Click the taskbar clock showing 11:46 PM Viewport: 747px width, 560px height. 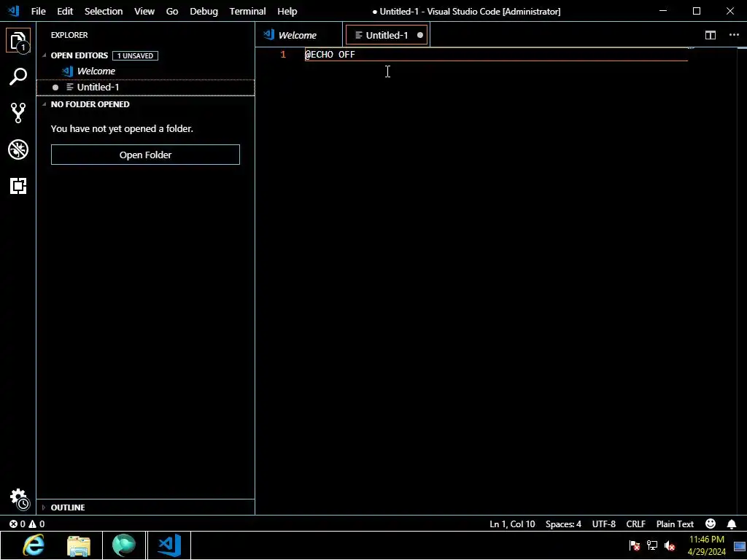pyautogui.click(x=706, y=545)
